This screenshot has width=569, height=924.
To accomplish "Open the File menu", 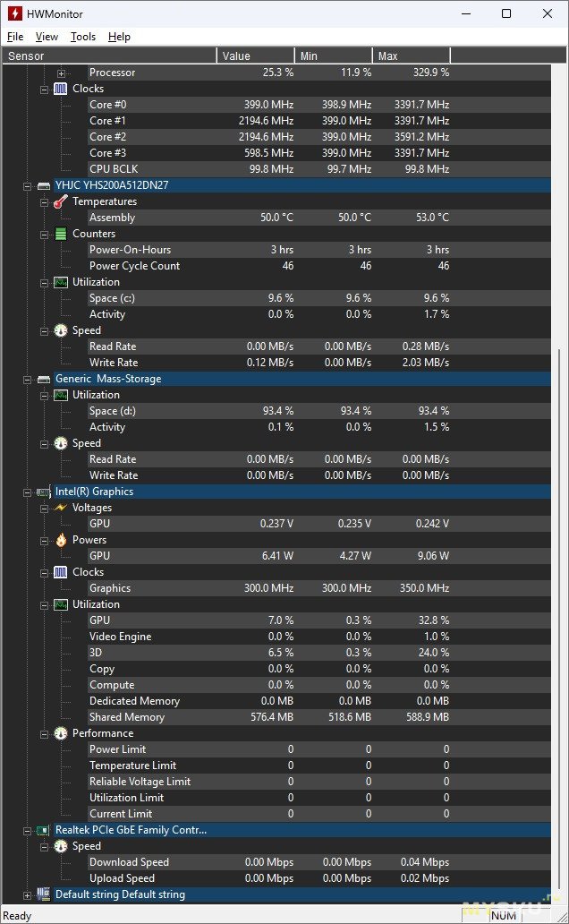I will click(x=15, y=37).
